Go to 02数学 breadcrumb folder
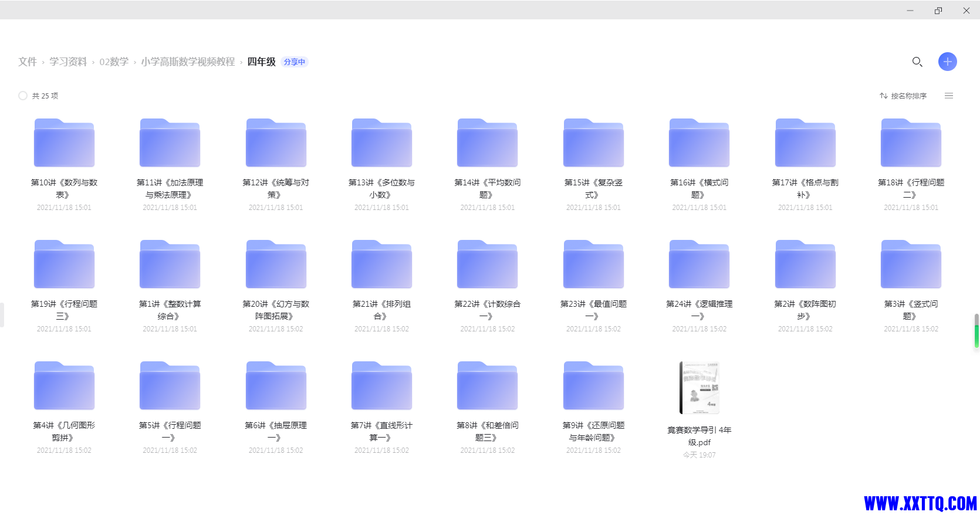 coord(114,62)
